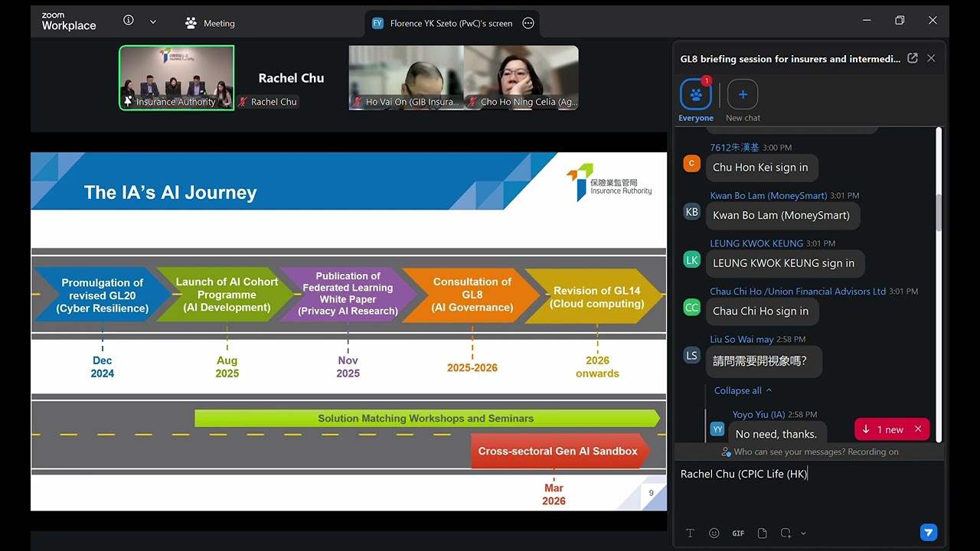This screenshot has width=980, height=551.
Task: Take a screenshot capture for chat
Action: [x=786, y=533]
